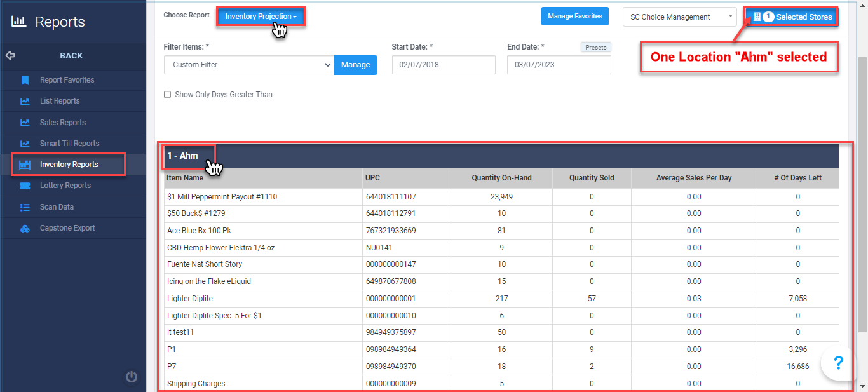Open Smart Till Reports menu item
The width and height of the screenshot is (868, 392).
(x=69, y=144)
